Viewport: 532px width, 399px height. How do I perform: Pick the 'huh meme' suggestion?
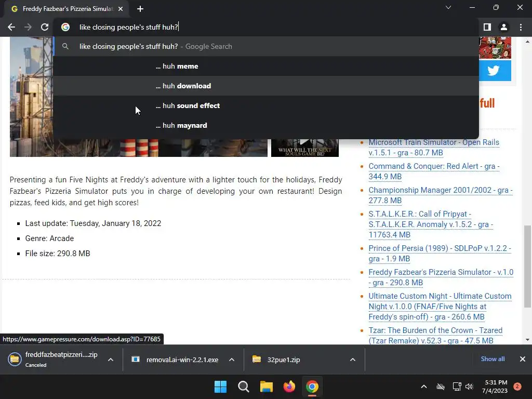(x=266, y=66)
